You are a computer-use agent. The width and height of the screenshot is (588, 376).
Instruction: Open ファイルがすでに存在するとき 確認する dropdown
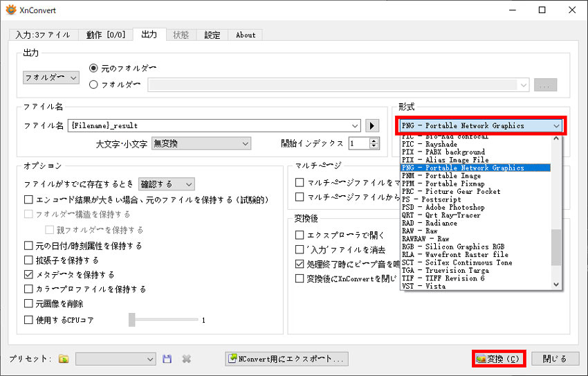167,184
